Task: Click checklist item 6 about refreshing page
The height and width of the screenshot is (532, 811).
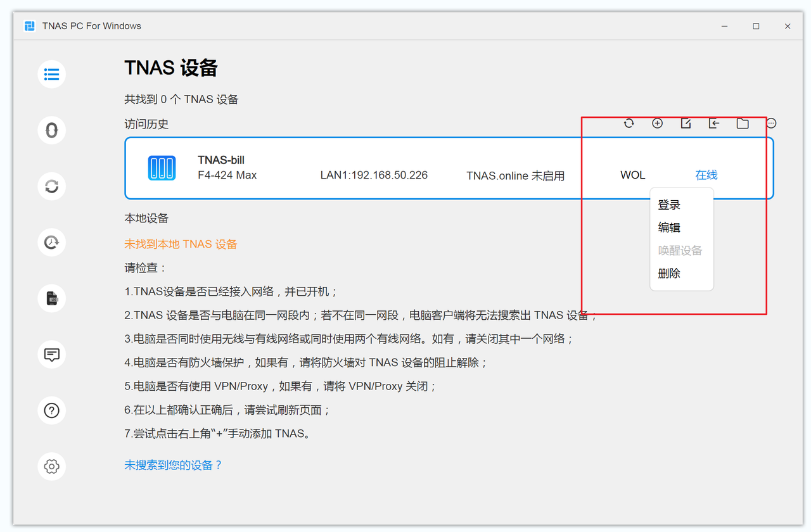Action: (228, 410)
